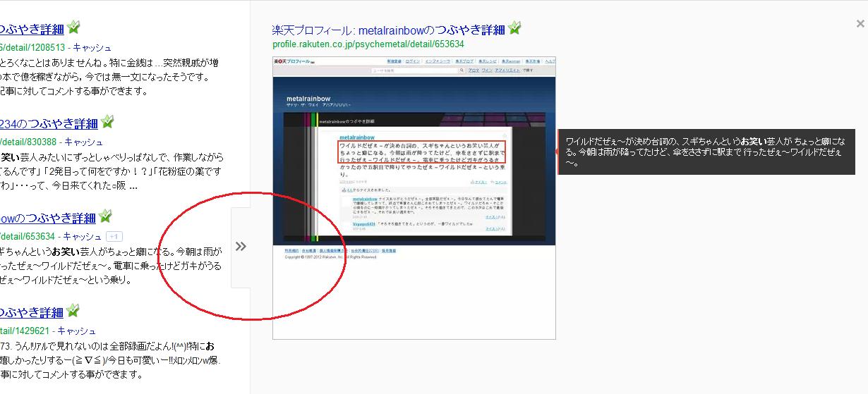868x394 pixels.
Task: Click the +1 button on the detail/653634 result
Action: [114, 236]
